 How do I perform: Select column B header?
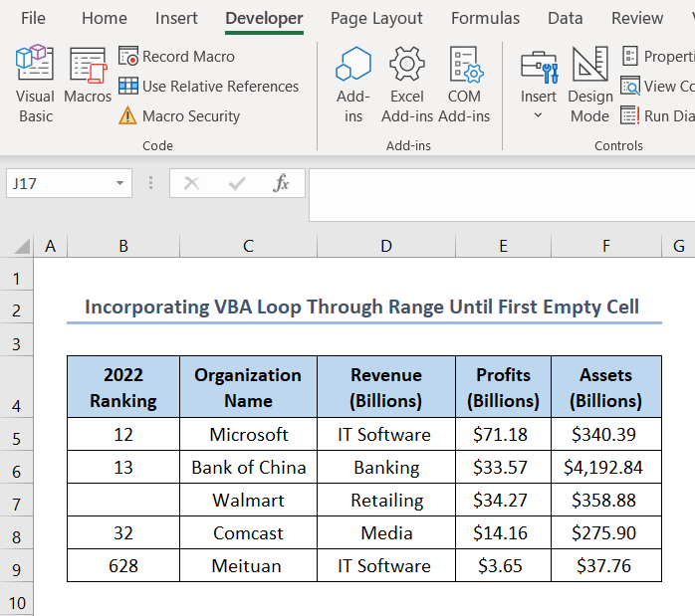click(123, 246)
